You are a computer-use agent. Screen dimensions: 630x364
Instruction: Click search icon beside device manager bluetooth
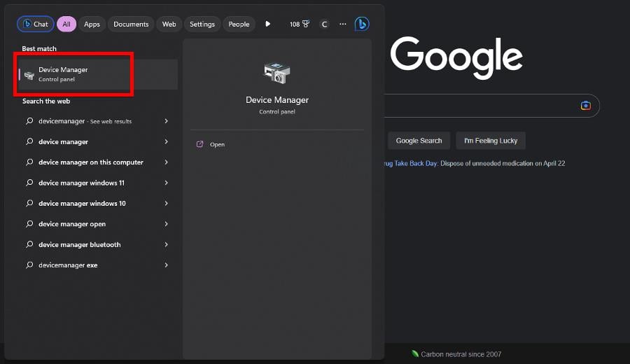point(29,244)
